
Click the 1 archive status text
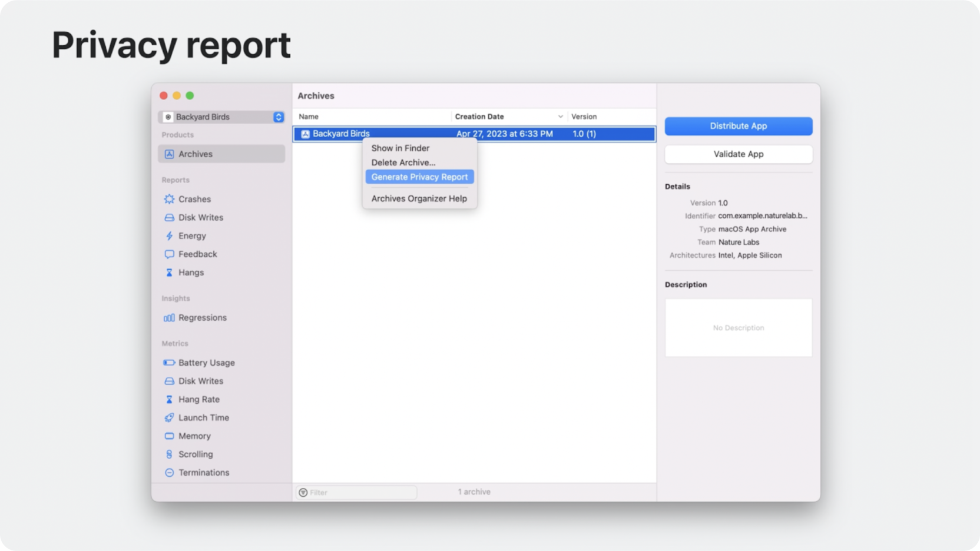[x=474, y=492]
